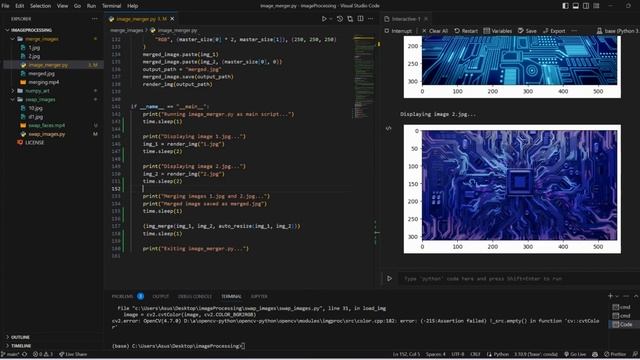The height and width of the screenshot is (360, 640).
Task: Open the LICENSE file
Action: [35, 142]
